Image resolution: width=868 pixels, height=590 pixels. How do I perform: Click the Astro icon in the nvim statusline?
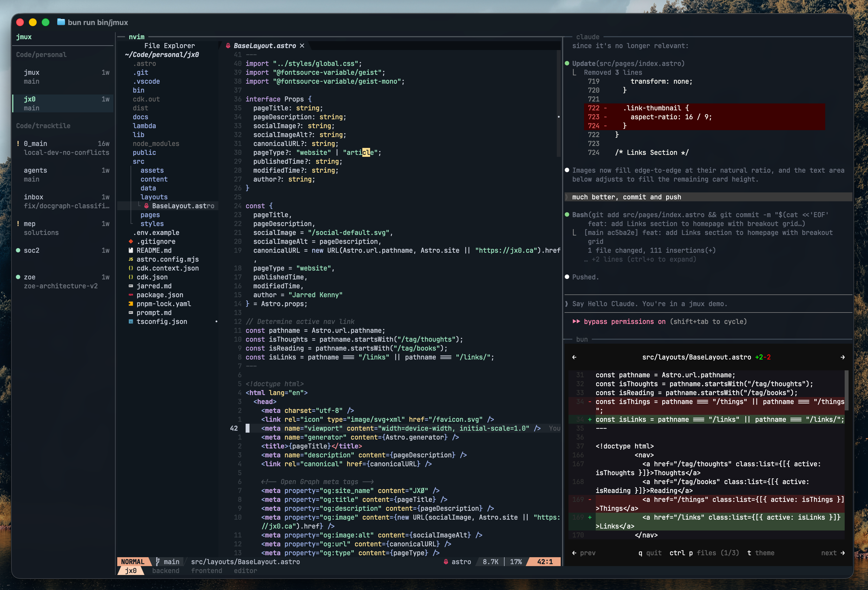tap(446, 562)
